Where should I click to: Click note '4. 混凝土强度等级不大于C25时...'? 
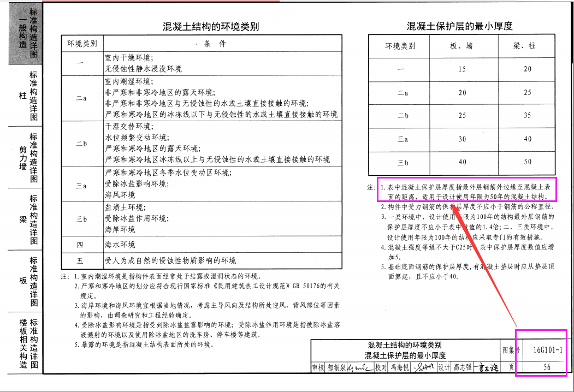point(467,252)
